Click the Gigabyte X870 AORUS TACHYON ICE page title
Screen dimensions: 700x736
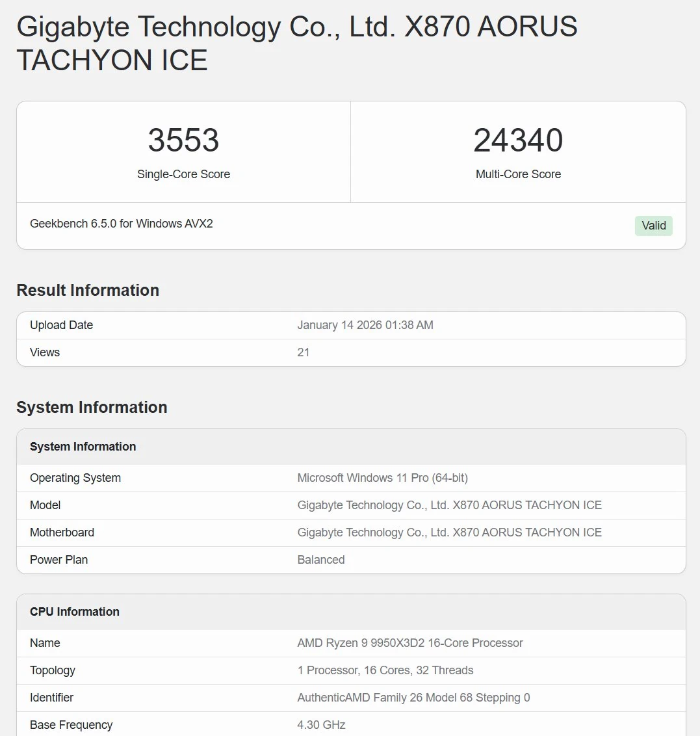pyautogui.click(x=297, y=43)
